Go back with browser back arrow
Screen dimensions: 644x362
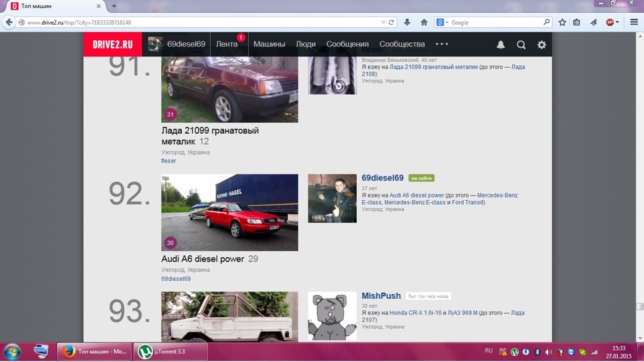point(9,22)
